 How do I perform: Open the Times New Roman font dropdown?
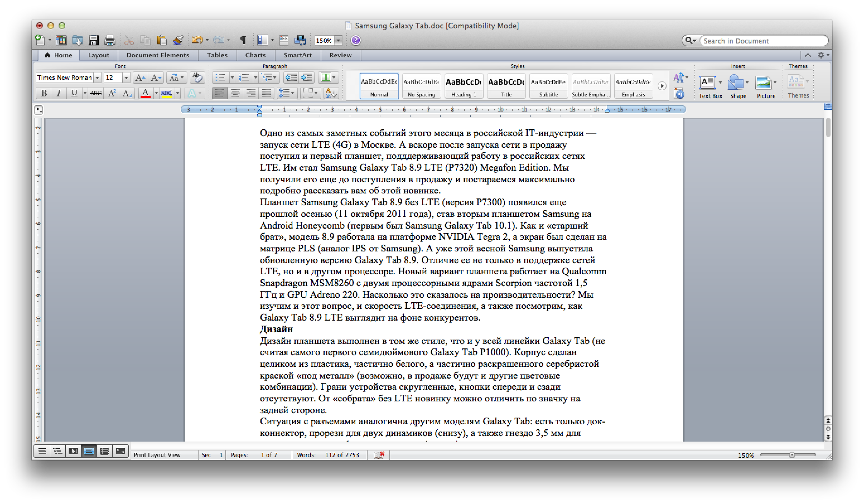click(97, 78)
